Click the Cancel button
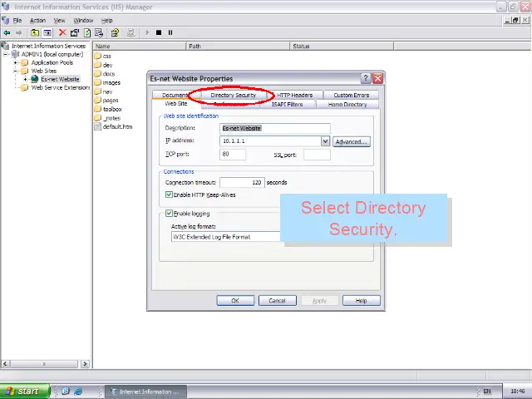 277,301
